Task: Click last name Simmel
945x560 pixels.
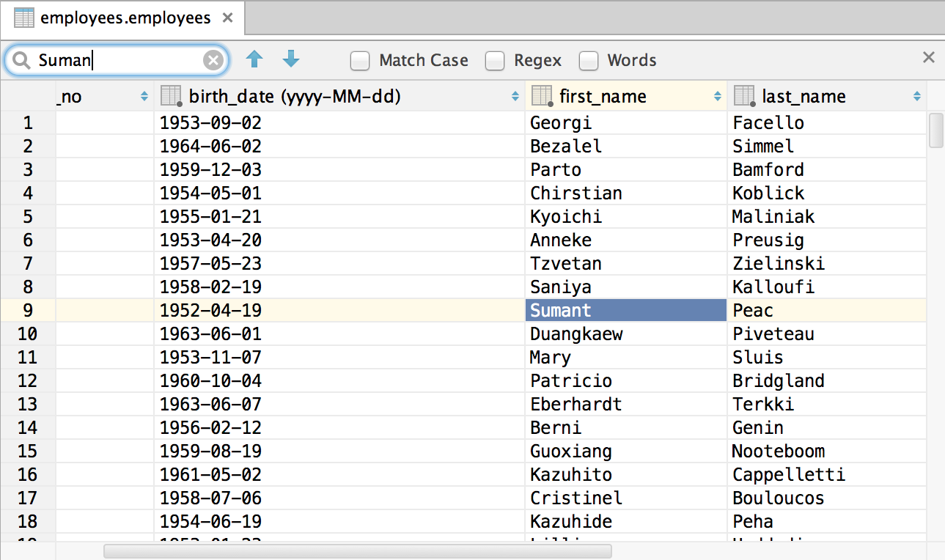Action: tap(763, 146)
